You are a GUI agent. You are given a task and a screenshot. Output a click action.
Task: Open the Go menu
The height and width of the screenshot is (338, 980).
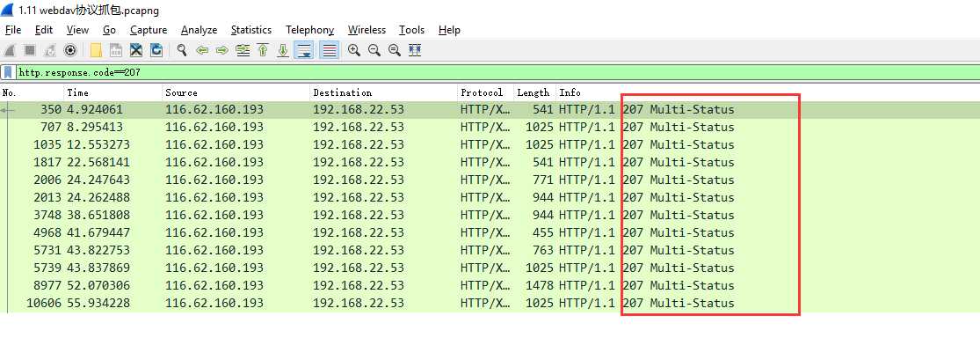tap(109, 30)
